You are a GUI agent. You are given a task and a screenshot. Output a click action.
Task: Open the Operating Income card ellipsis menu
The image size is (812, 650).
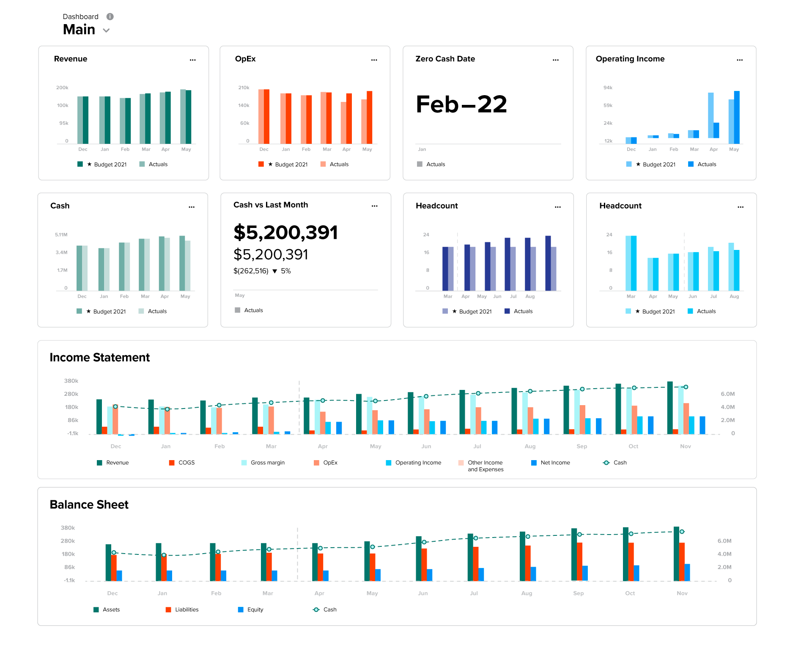(x=739, y=60)
